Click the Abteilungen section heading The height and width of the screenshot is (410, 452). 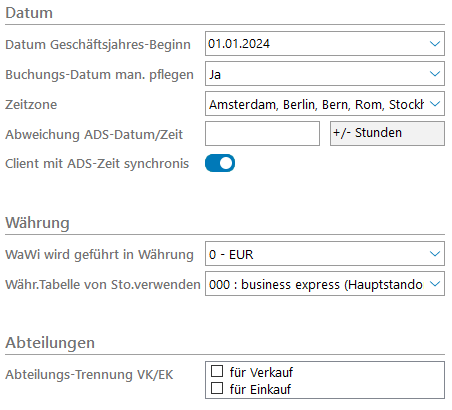coord(50,343)
